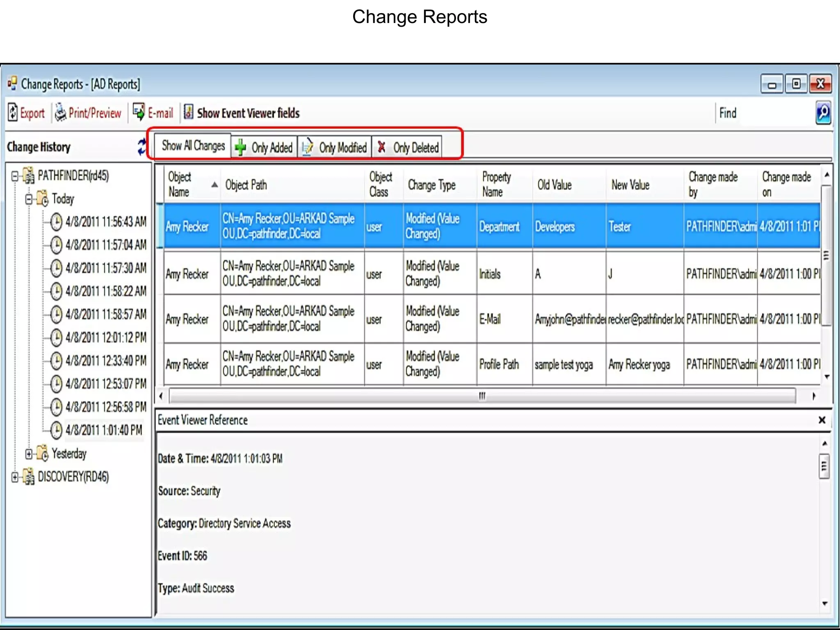Expand the DISCOVERY(RD46) tree node

pyautogui.click(x=15, y=477)
